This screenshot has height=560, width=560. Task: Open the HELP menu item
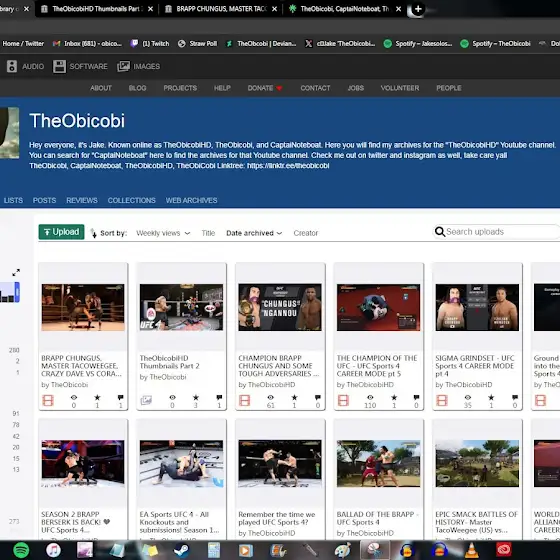222,88
